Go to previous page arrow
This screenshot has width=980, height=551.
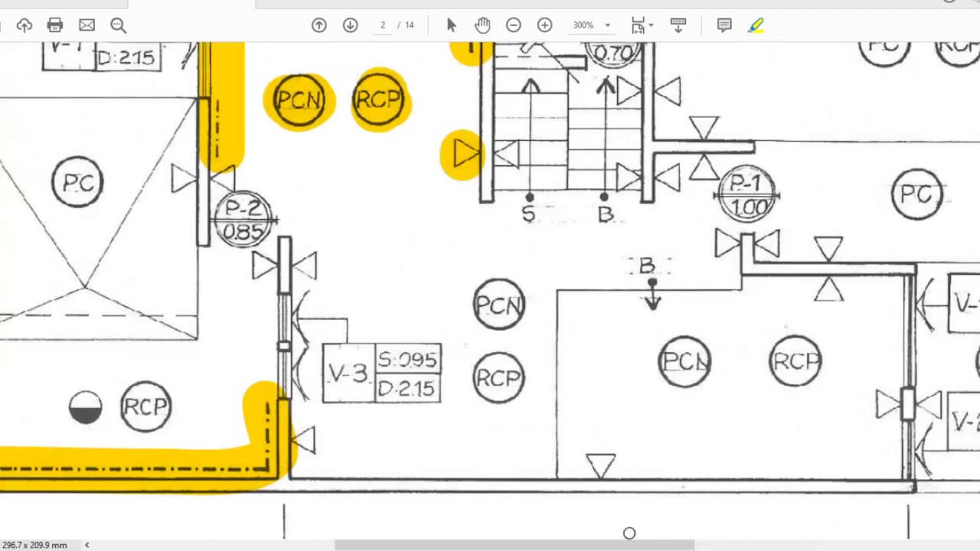[319, 25]
